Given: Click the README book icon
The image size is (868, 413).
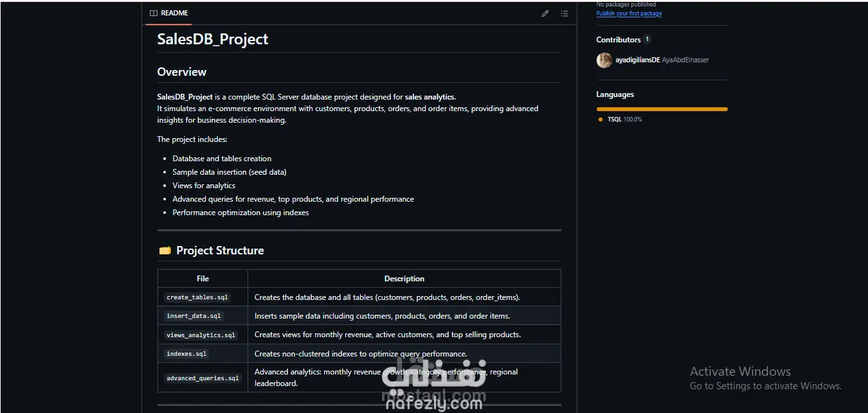Looking at the screenshot, I should pos(154,13).
